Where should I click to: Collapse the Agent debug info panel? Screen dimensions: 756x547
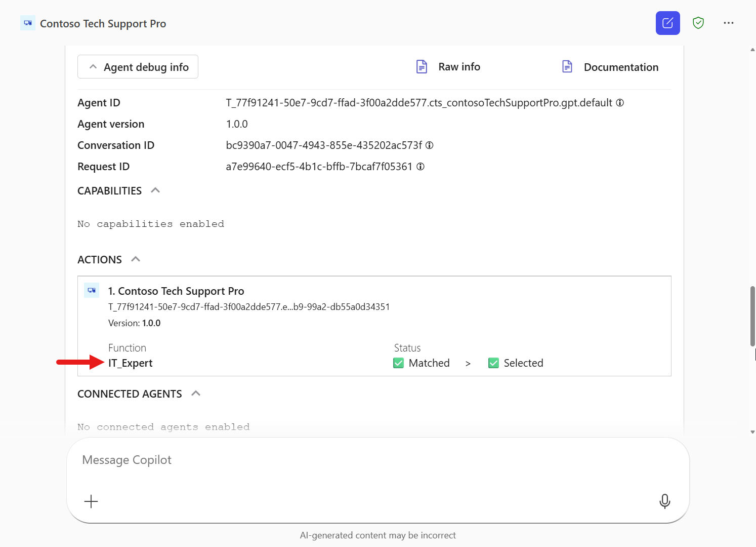point(138,67)
